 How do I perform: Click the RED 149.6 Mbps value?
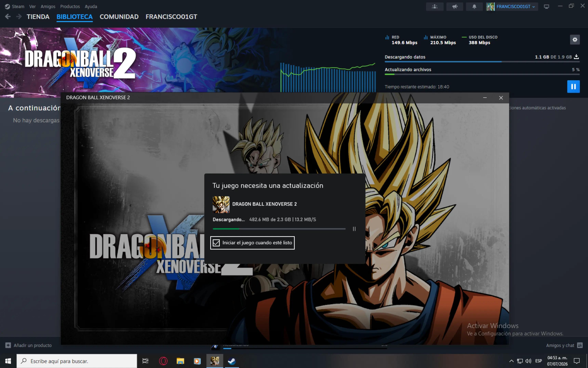click(404, 43)
